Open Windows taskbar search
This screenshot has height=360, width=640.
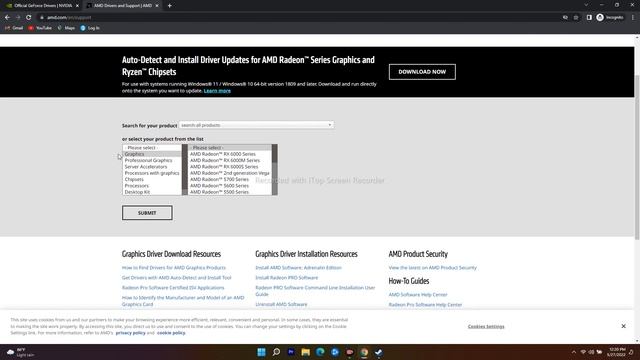[x=276, y=352]
